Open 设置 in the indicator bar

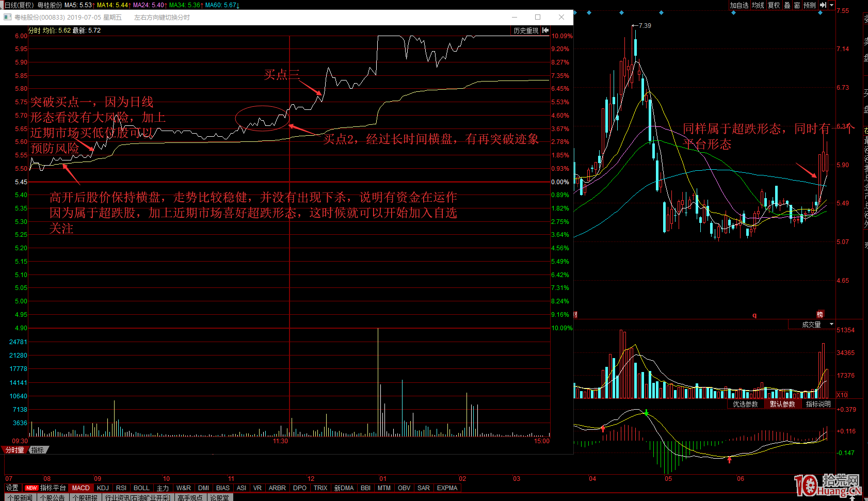(x=12, y=488)
